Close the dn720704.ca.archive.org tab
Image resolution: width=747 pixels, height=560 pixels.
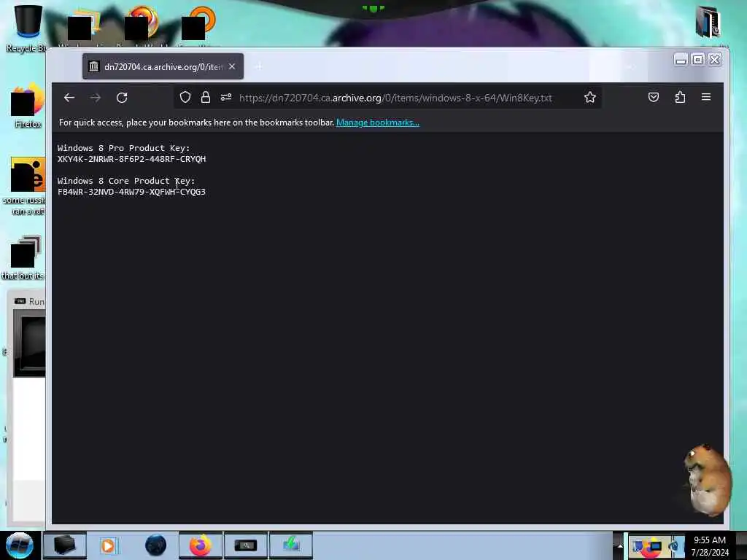tap(232, 66)
